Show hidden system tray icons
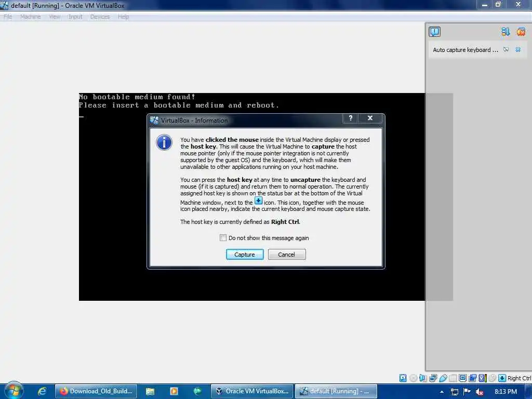 [442, 392]
